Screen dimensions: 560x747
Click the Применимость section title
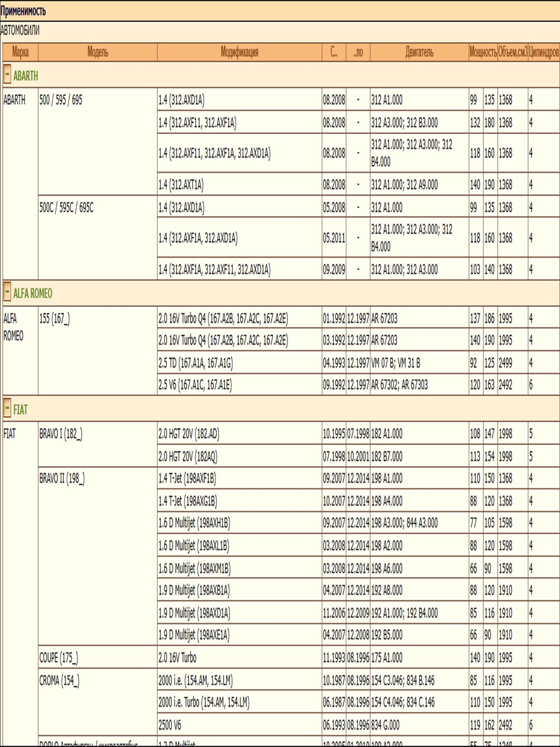[x=23, y=11]
